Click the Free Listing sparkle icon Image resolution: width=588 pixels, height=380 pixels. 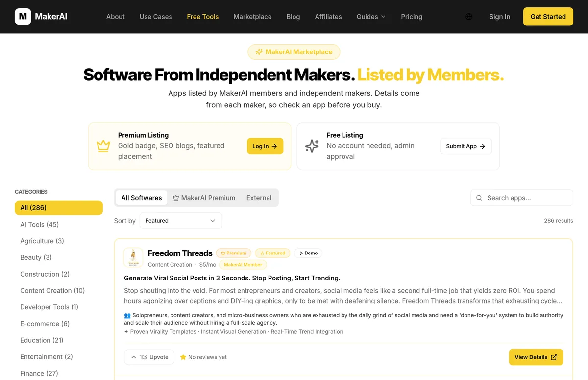[x=312, y=146]
